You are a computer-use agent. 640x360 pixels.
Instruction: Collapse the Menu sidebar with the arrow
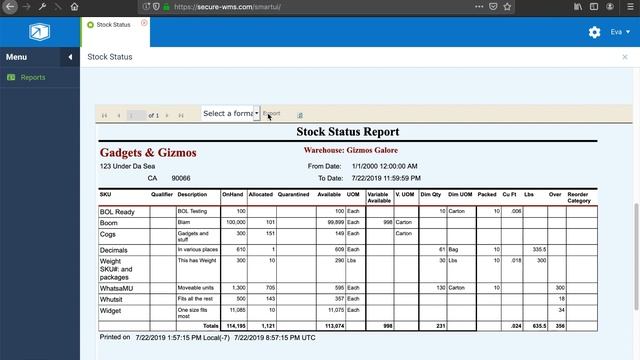(x=70, y=57)
